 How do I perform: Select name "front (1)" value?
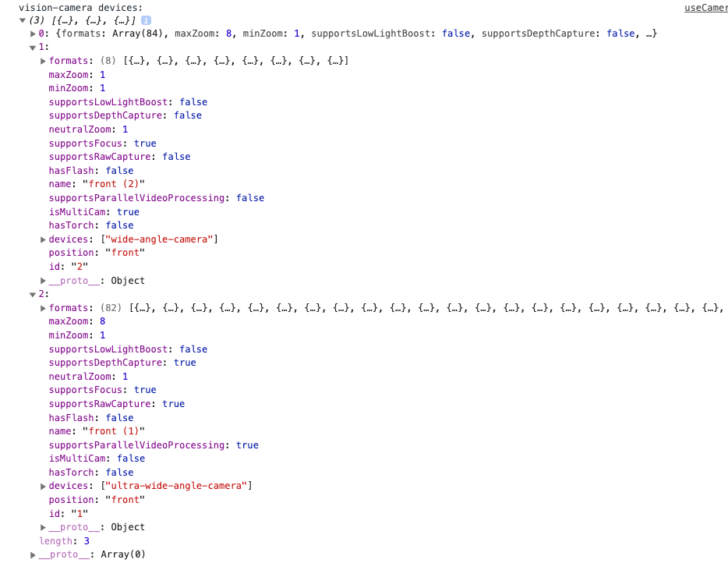tap(113, 431)
